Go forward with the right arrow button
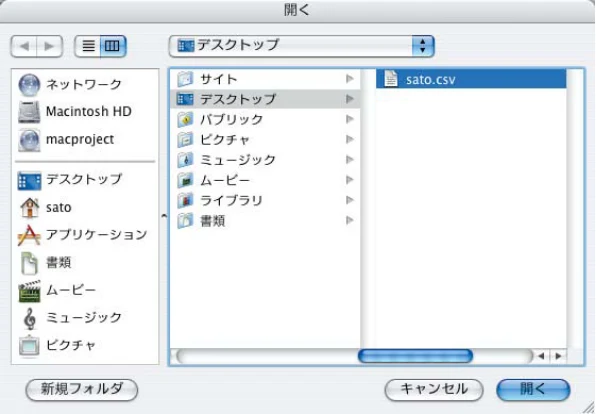The image size is (596, 414). (50, 46)
